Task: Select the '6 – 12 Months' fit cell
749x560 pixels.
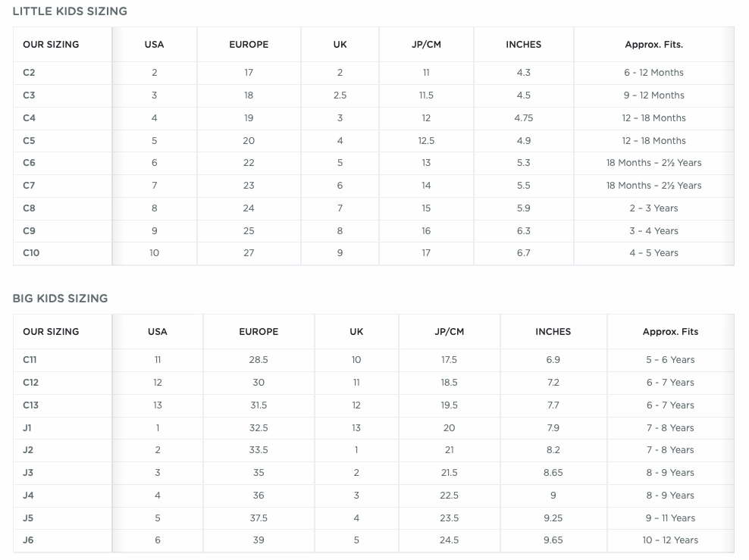Action: click(653, 73)
